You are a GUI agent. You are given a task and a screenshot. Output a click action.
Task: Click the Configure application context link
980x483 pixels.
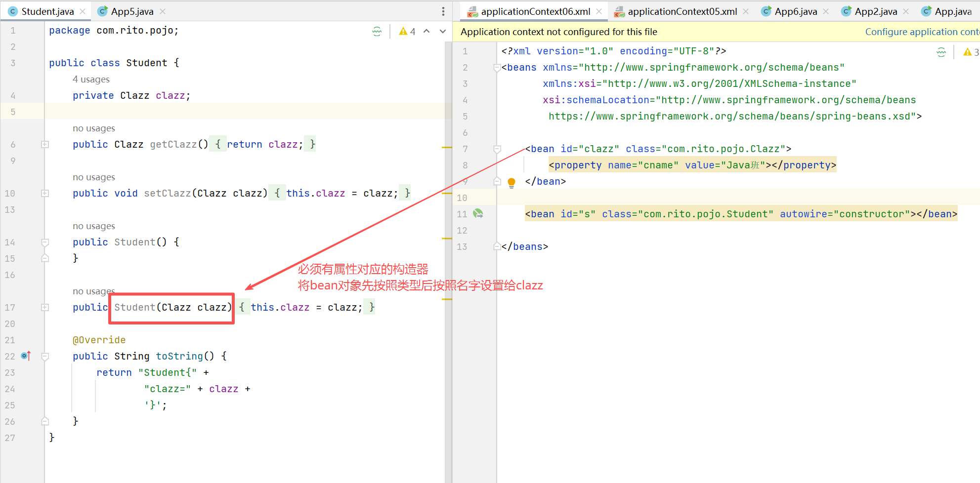[x=922, y=32]
